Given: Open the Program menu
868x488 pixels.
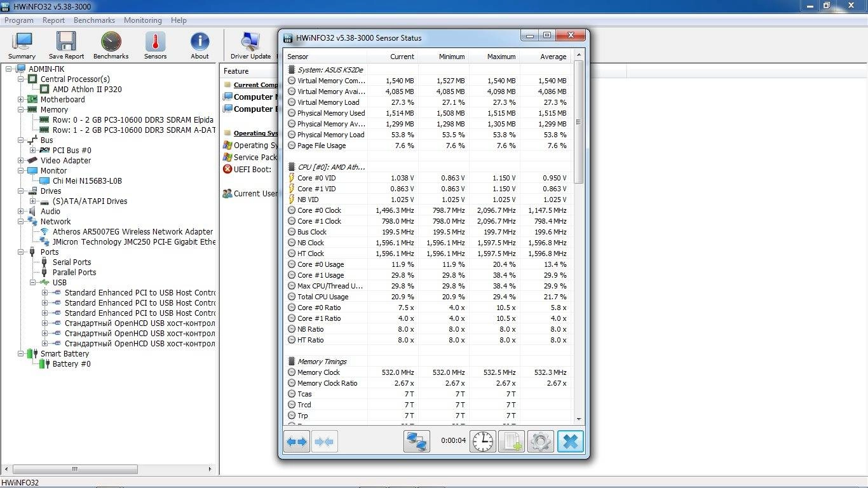Looking at the screenshot, I should (19, 20).
